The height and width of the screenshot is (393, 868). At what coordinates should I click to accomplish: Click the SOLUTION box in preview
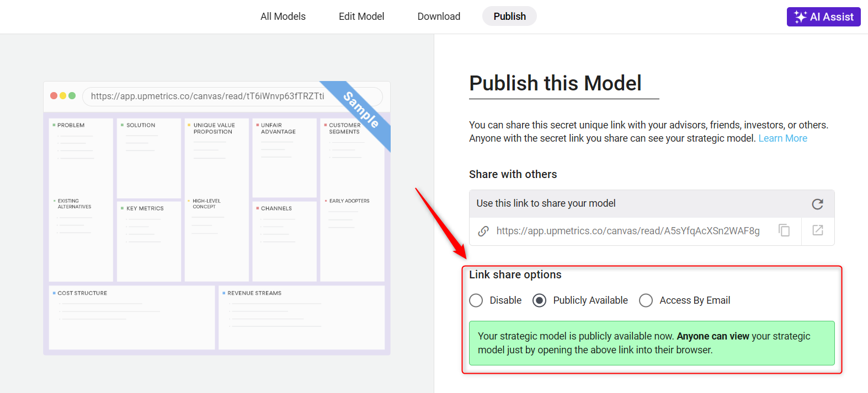tap(149, 158)
